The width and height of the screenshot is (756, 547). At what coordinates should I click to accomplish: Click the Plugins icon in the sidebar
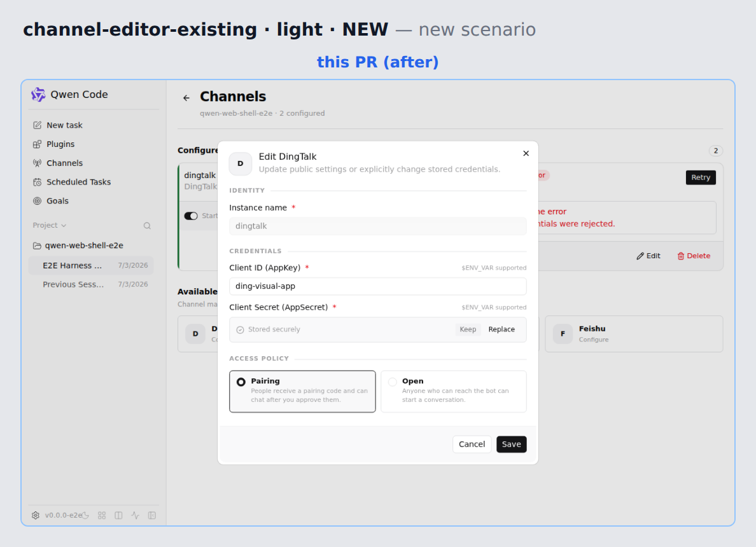pyautogui.click(x=37, y=144)
